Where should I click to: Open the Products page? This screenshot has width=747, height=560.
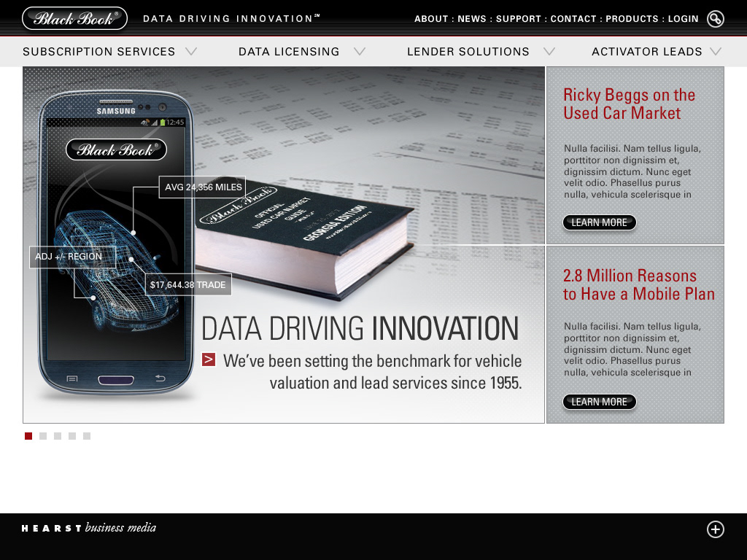632,19
